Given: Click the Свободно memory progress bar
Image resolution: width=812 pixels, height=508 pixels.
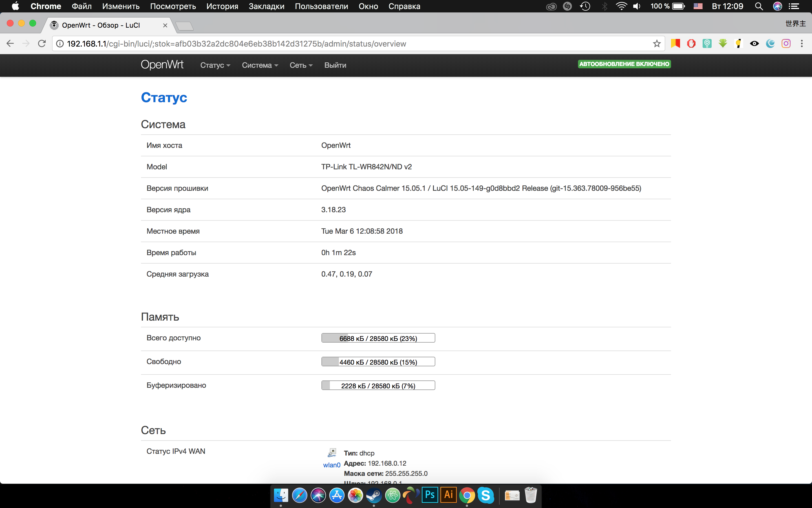Looking at the screenshot, I should pyautogui.click(x=378, y=362).
